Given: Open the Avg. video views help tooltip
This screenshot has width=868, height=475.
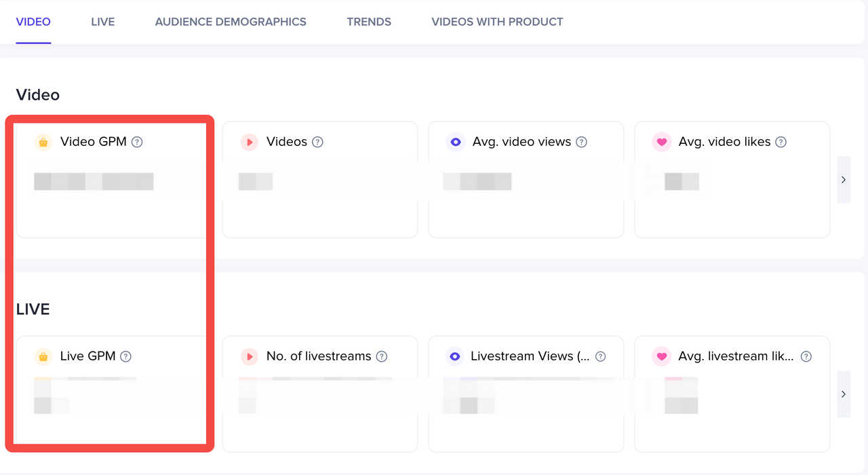Looking at the screenshot, I should coord(581,142).
